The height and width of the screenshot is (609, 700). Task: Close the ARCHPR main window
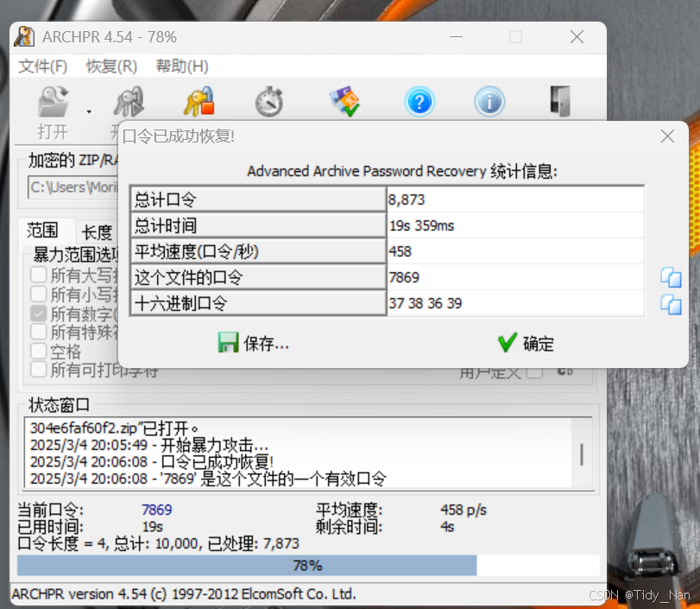577,36
